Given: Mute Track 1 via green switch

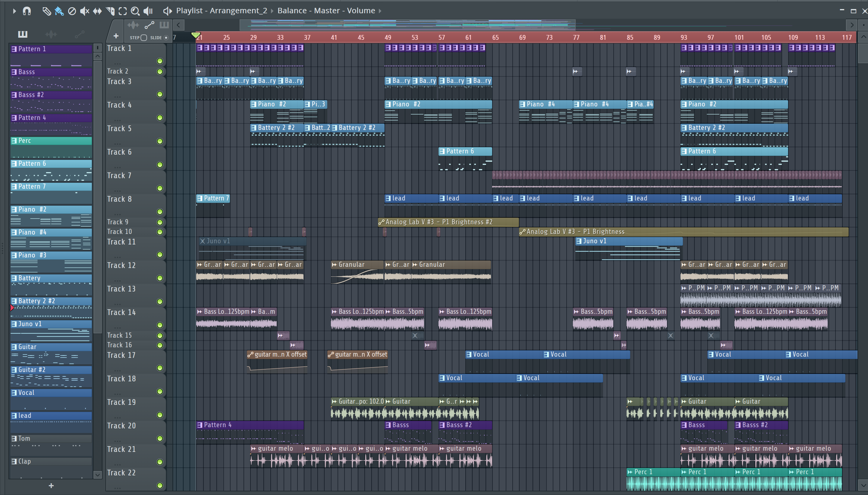Looking at the screenshot, I should coord(160,61).
